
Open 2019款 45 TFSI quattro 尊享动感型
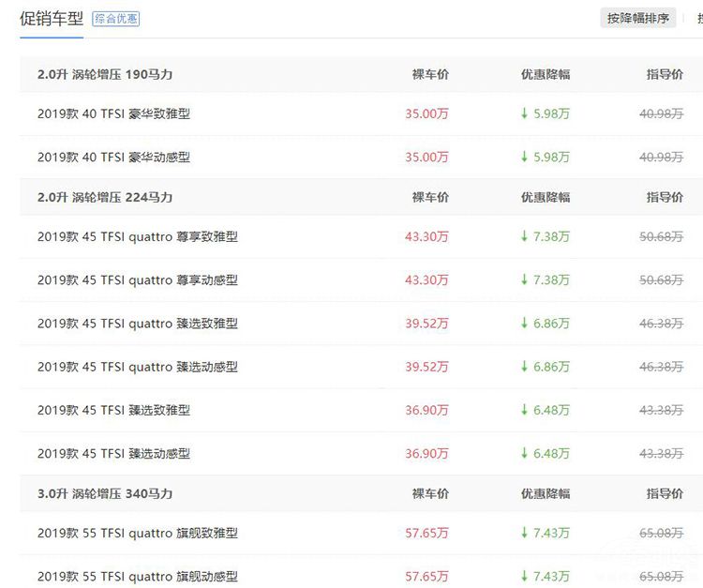pyautogui.click(x=138, y=280)
